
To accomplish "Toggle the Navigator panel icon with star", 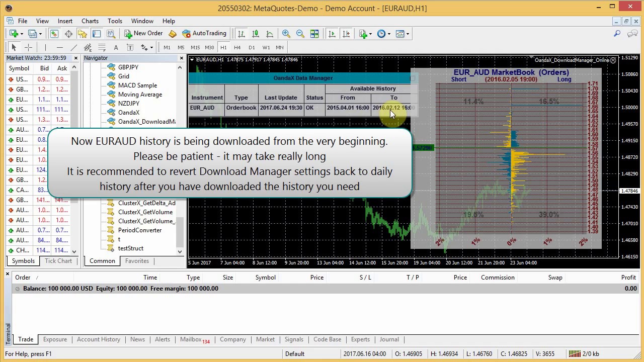I will (83, 34).
